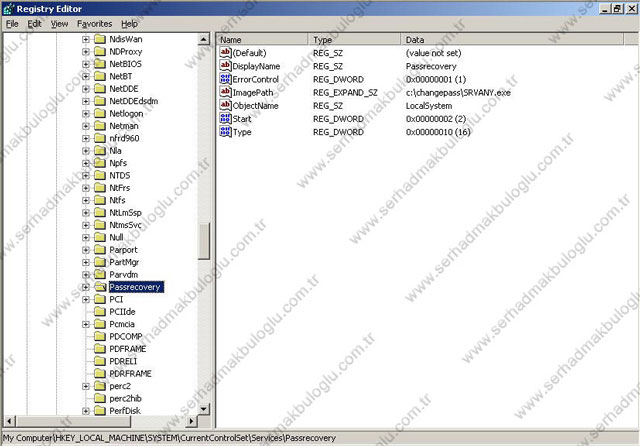Click the LocalSystem data cell

[x=429, y=106]
